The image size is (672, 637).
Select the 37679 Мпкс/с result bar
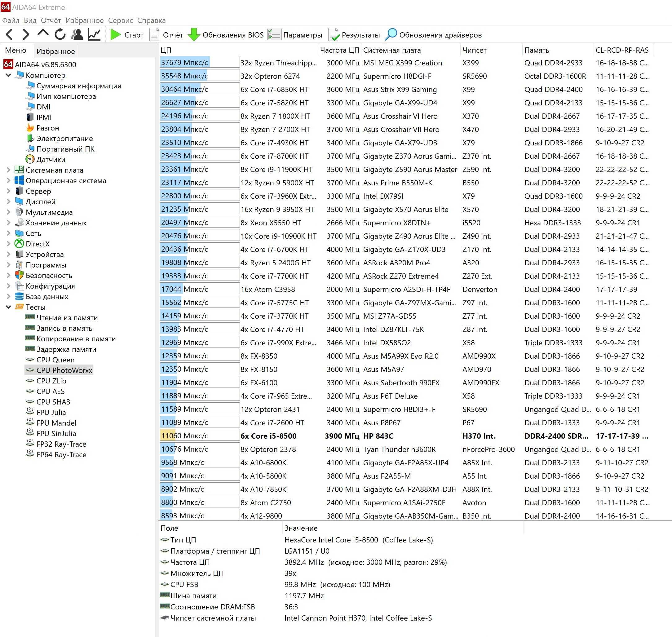click(x=200, y=63)
